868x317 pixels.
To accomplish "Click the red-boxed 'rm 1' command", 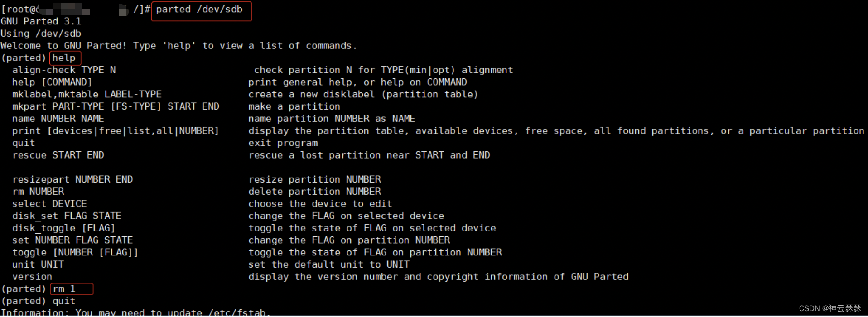I will point(65,289).
